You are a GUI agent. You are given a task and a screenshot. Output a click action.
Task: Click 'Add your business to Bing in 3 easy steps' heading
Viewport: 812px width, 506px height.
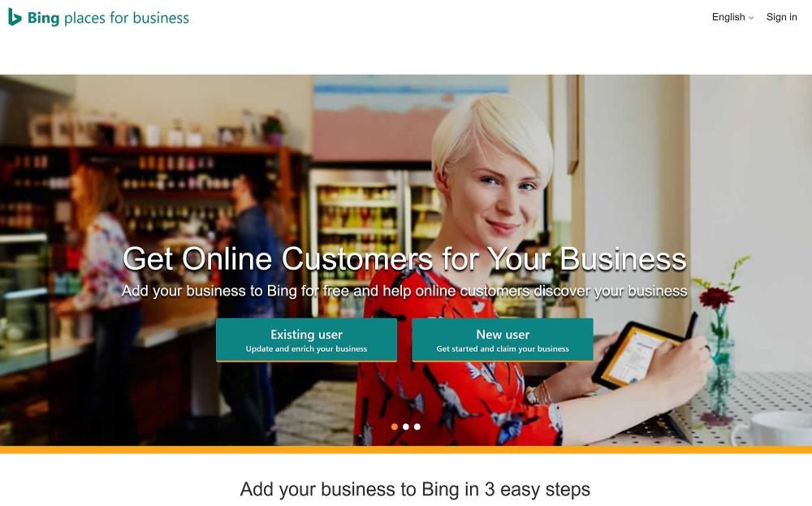[x=415, y=489]
